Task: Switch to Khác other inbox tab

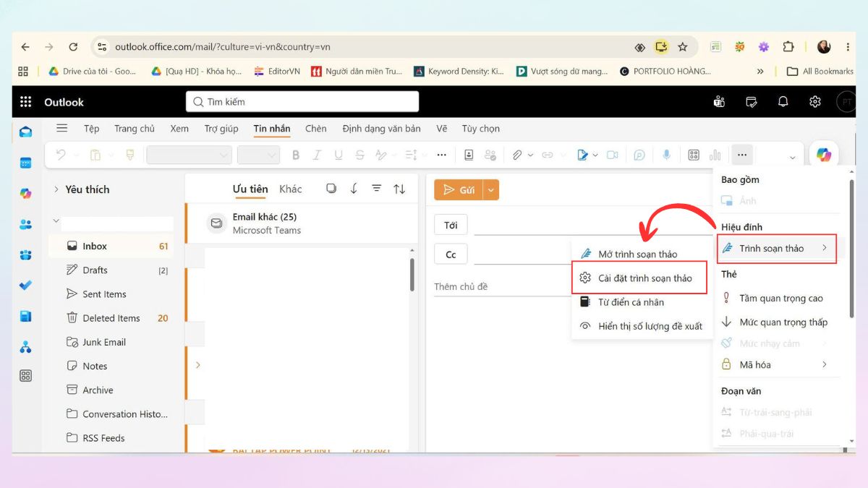Action: coord(291,189)
